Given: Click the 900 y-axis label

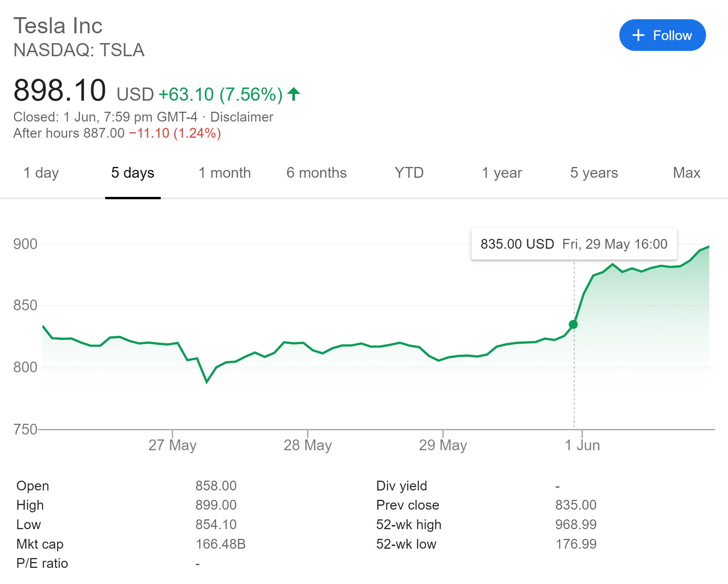Looking at the screenshot, I should point(25,244).
